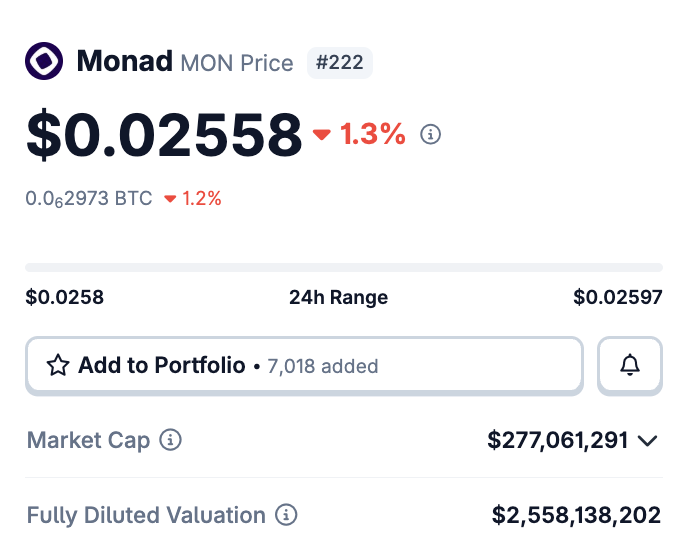Click the red down arrow beside 1.2%
The width and height of the screenshot is (686, 548).
tap(170, 199)
